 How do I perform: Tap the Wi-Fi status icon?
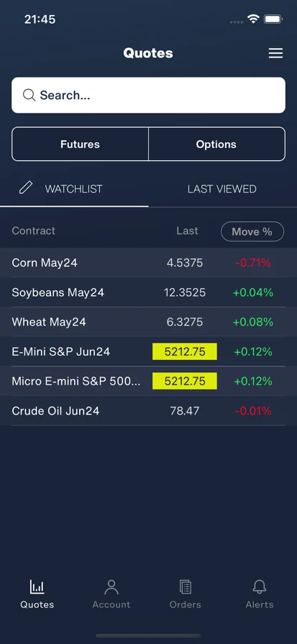pos(253,19)
